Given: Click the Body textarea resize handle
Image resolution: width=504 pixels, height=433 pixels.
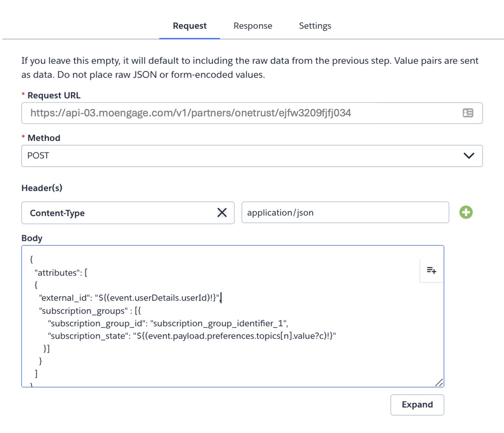Looking at the screenshot, I should pyautogui.click(x=439, y=383).
